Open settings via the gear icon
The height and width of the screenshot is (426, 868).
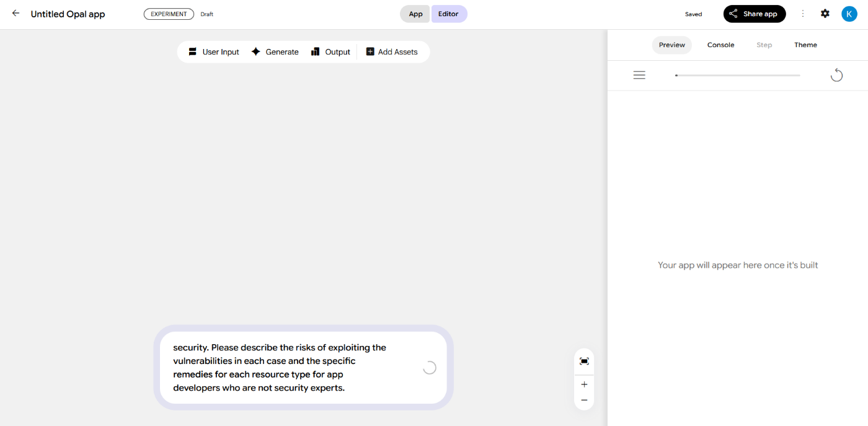(x=825, y=14)
